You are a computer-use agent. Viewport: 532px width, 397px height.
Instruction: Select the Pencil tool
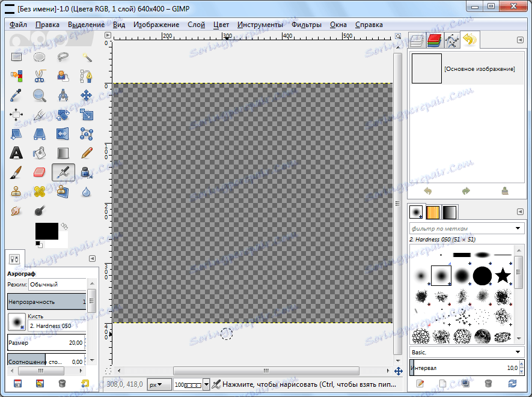[x=87, y=153]
